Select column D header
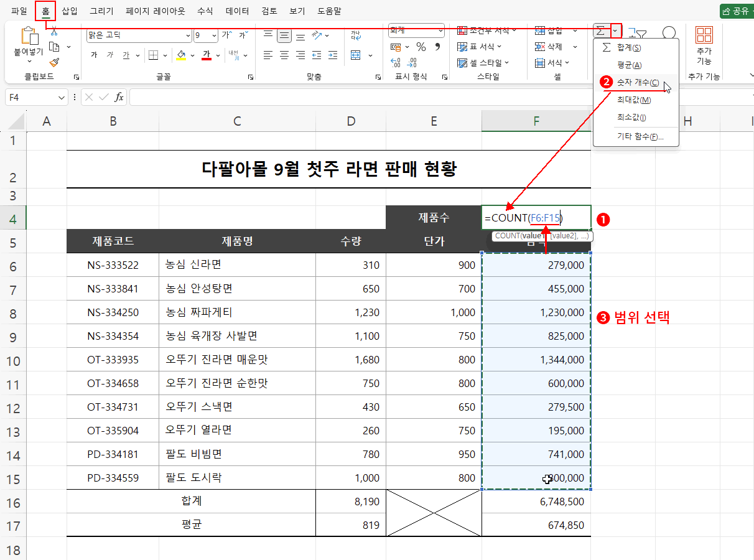The height and width of the screenshot is (560, 754). [351, 121]
